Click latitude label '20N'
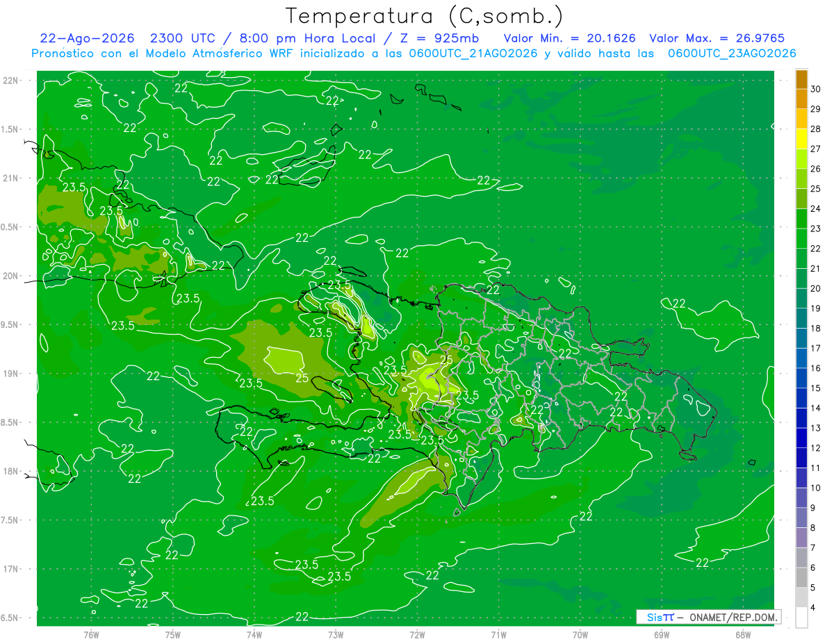 coord(12,276)
